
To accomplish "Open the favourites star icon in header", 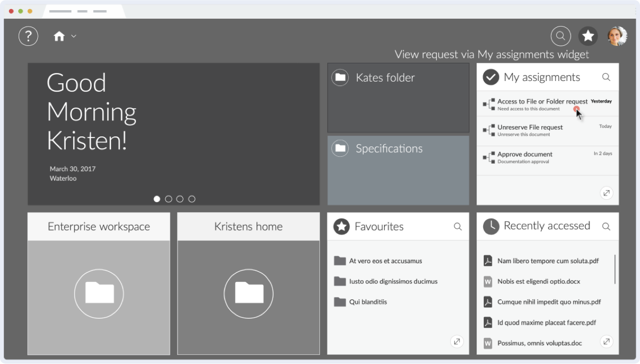I will [588, 36].
